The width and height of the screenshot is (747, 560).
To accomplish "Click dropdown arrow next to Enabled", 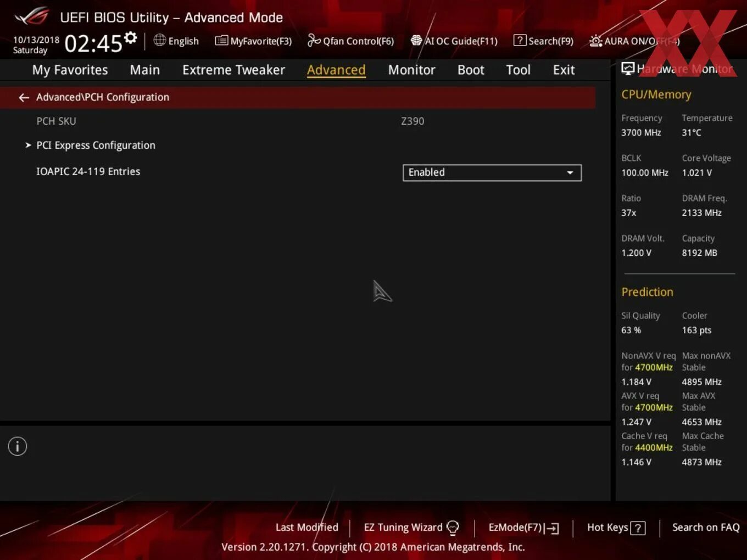I will (x=570, y=172).
